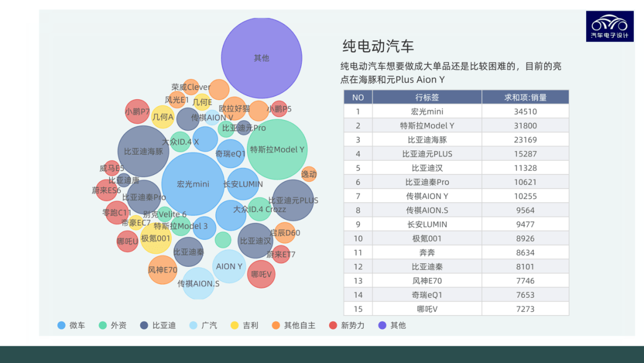The height and width of the screenshot is (363, 644).
Task: Click the 汽车电子设计 logo
Action: pos(609,26)
